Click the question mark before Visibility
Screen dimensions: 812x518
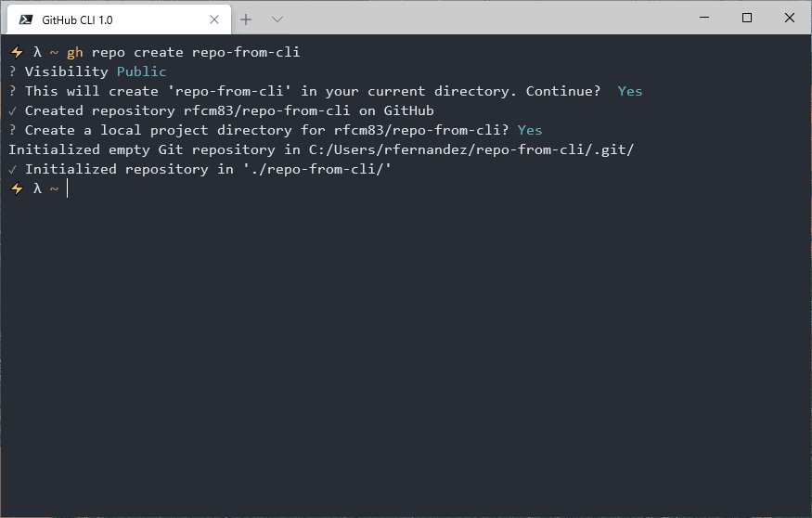(x=12, y=71)
